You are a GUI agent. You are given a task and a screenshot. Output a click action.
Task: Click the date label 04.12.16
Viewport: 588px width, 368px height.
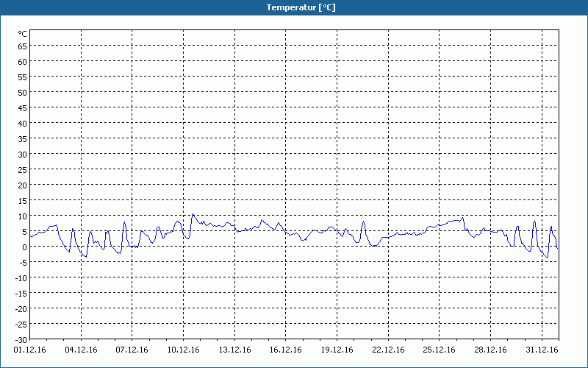pyautogui.click(x=81, y=350)
